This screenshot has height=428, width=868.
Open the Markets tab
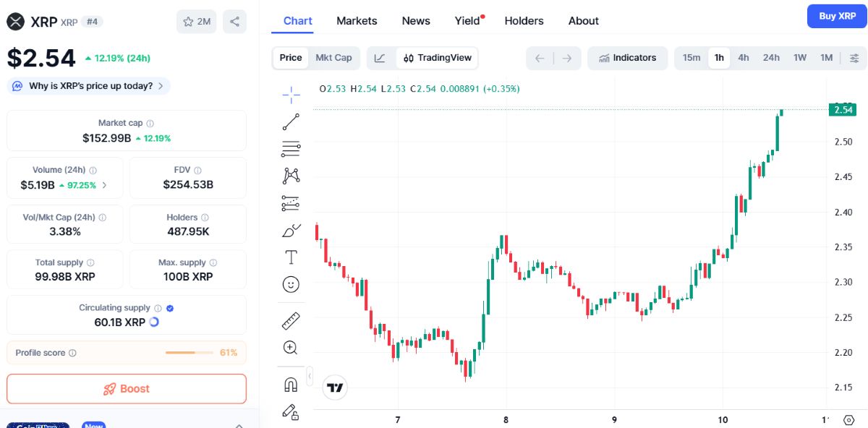click(x=357, y=21)
